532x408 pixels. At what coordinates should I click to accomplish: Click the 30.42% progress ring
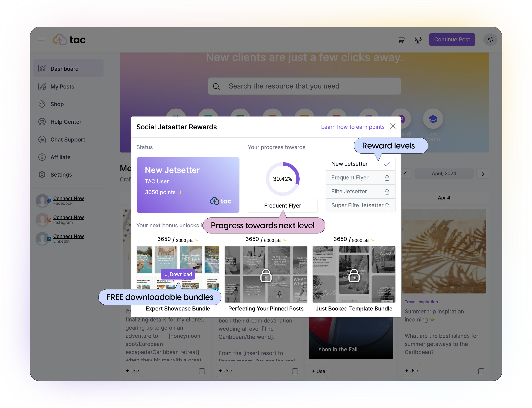(282, 179)
